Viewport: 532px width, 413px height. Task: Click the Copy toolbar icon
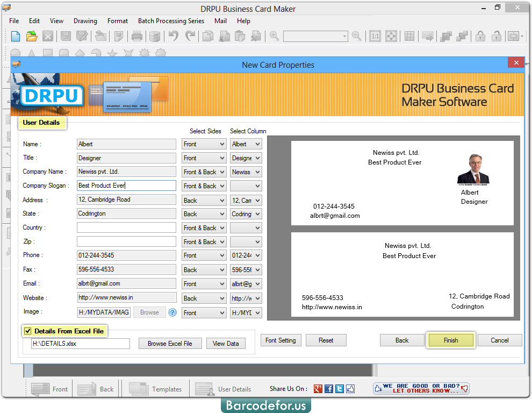point(207,36)
